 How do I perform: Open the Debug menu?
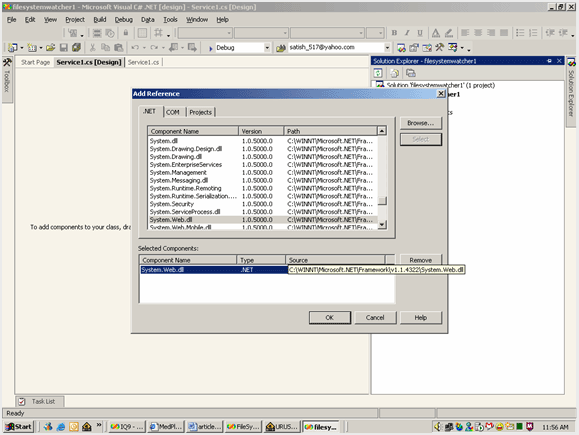pos(124,20)
